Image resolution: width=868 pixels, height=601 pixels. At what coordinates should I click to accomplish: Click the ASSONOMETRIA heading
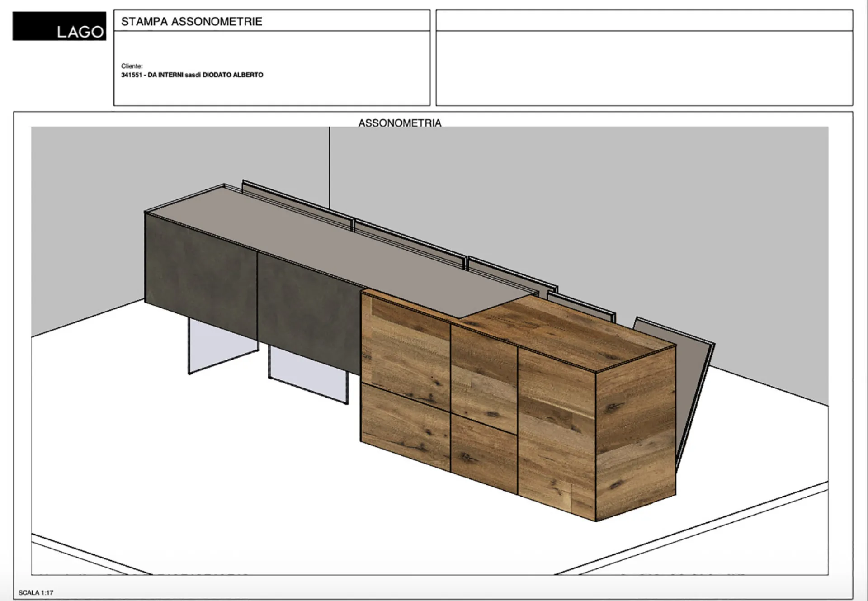(400, 123)
